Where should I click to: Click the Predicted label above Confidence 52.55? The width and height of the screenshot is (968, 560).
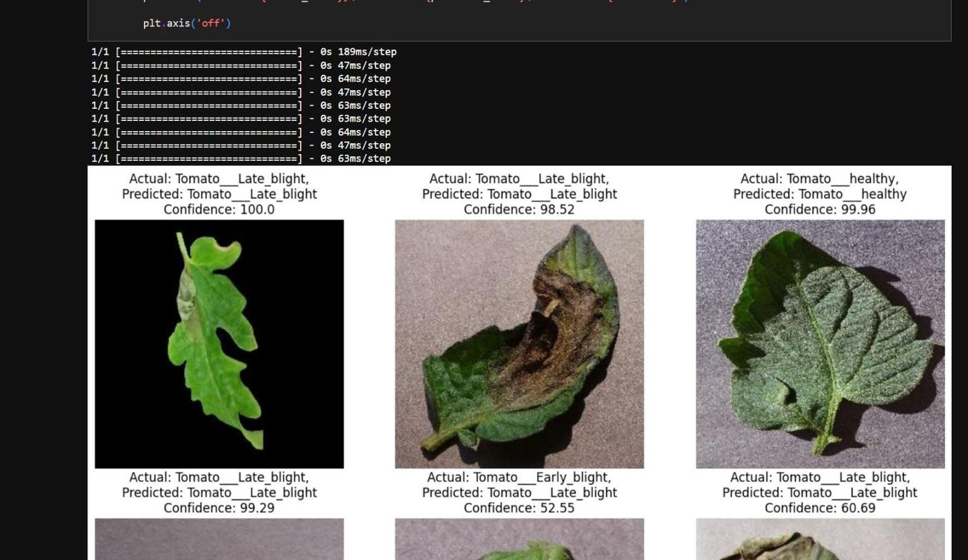click(519, 493)
